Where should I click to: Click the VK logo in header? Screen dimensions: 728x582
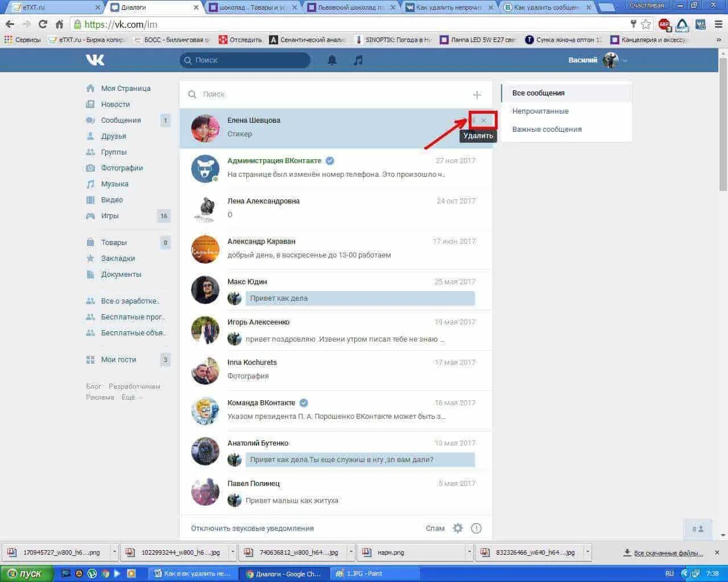point(95,60)
